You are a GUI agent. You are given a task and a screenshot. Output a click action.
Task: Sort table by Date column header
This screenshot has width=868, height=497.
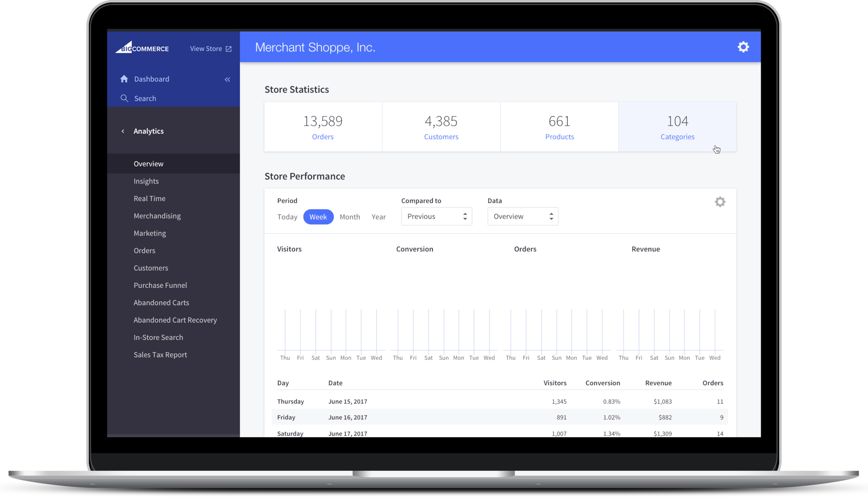click(x=335, y=383)
